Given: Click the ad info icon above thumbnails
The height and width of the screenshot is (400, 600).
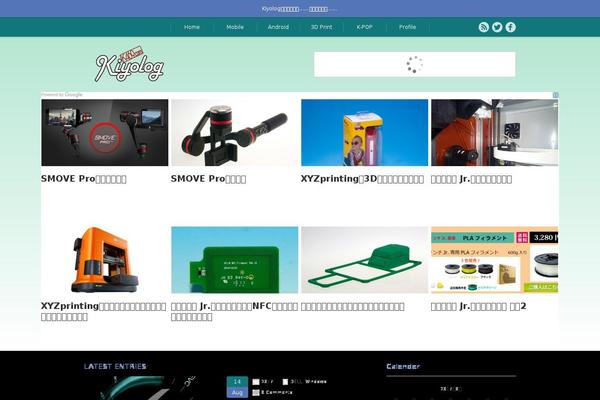Looking at the screenshot, I should point(555,95).
